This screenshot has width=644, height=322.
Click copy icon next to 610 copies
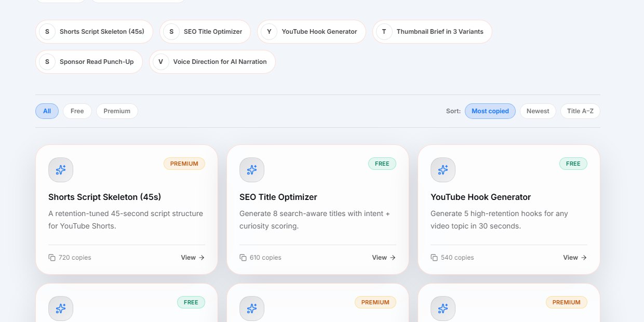coord(243,258)
